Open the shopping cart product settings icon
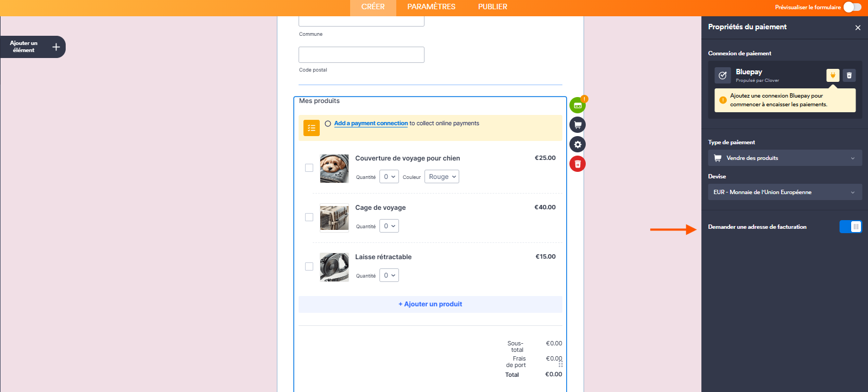This screenshot has width=868, height=392. point(577,125)
